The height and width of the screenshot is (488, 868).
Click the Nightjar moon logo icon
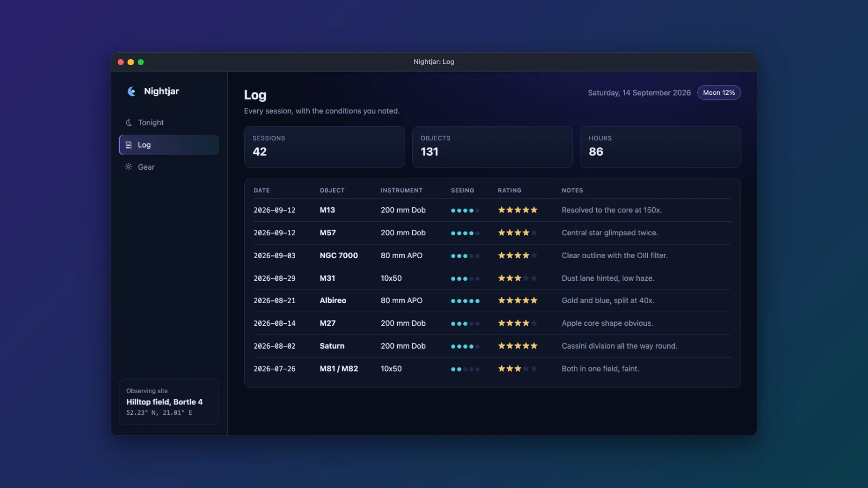click(x=131, y=91)
